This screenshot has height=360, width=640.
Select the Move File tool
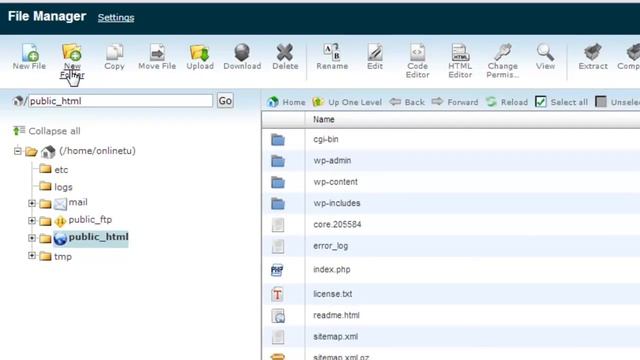pos(157,57)
